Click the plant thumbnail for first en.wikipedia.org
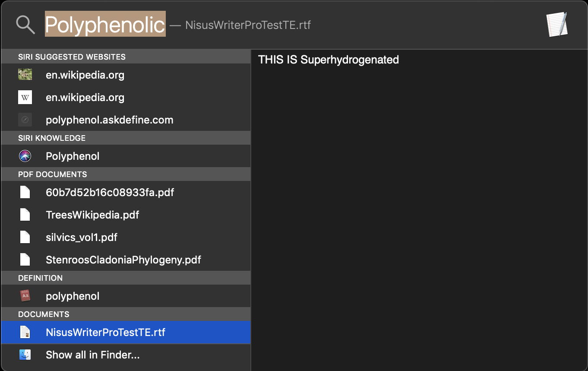 click(x=25, y=75)
